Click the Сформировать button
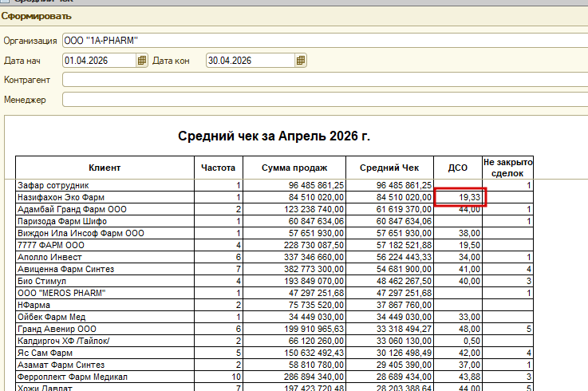The width and height of the screenshot is (588, 391). point(36,16)
